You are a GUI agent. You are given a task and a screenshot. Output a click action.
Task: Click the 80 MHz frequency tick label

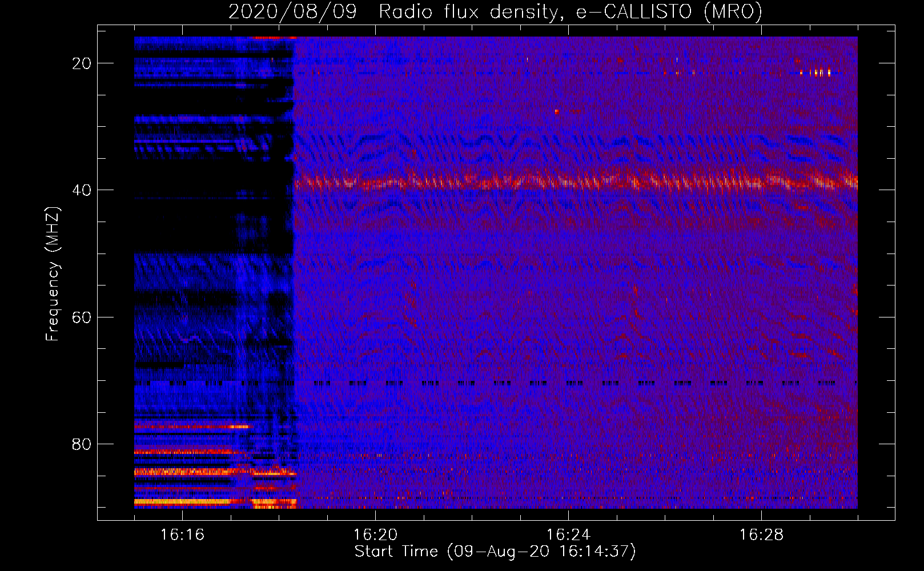82,444
